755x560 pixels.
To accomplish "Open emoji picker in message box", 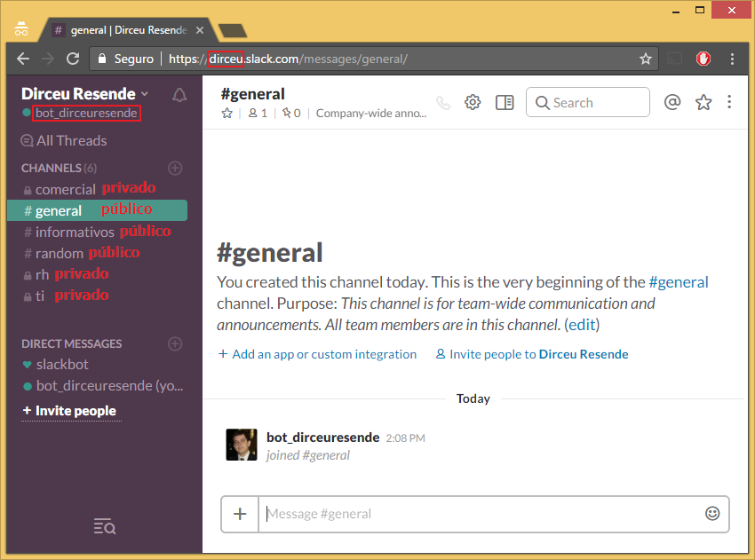I will (x=712, y=513).
